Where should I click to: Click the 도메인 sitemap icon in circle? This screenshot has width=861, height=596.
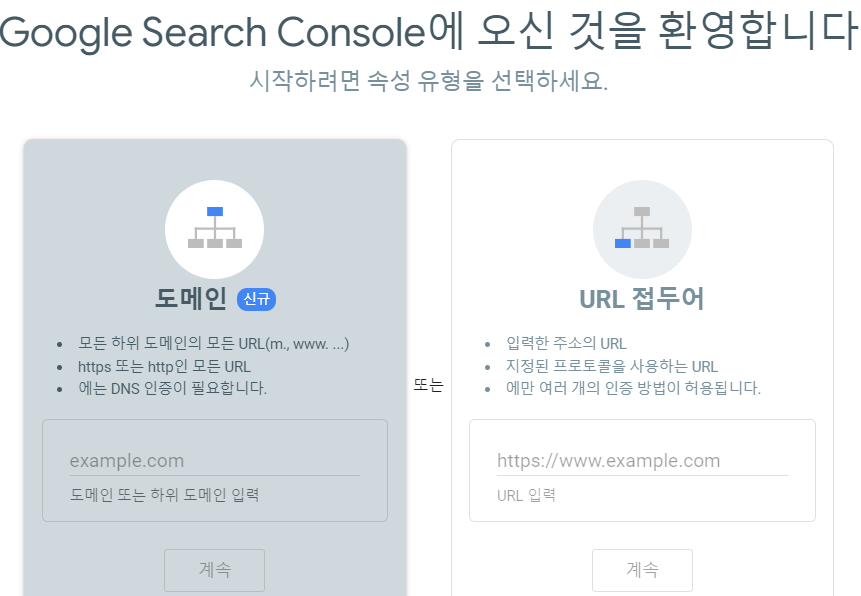click(x=214, y=229)
